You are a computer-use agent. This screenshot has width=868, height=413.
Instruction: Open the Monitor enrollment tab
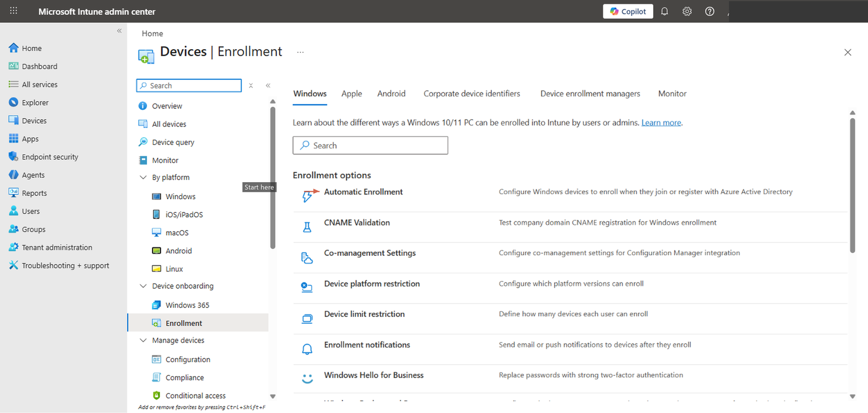coord(672,93)
